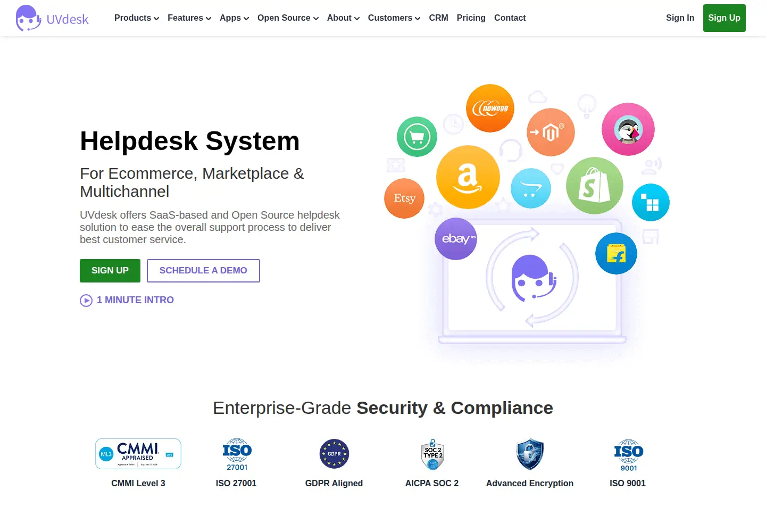
Task: Click the Flipkart bag bubble icon
Action: click(x=616, y=253)
